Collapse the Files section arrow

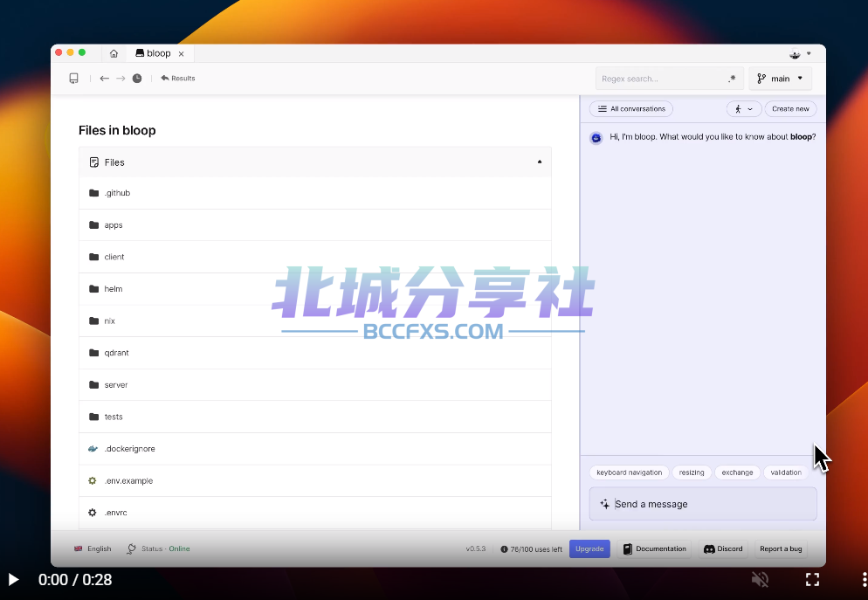(x=539, y=162)
